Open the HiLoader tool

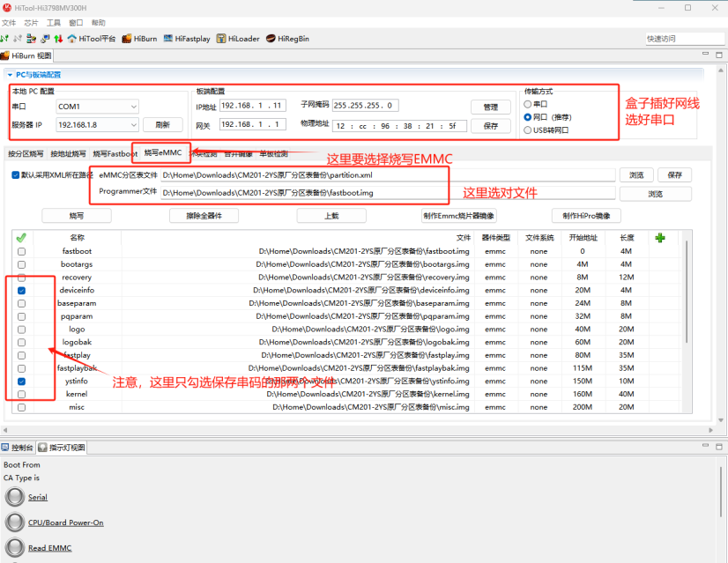pyautogui.click(x=238, y=39)
